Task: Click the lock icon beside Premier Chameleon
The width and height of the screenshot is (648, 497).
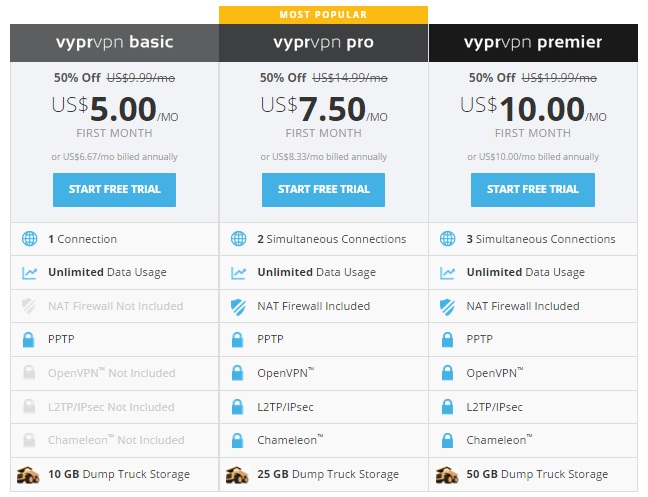Action: (448, 440)
